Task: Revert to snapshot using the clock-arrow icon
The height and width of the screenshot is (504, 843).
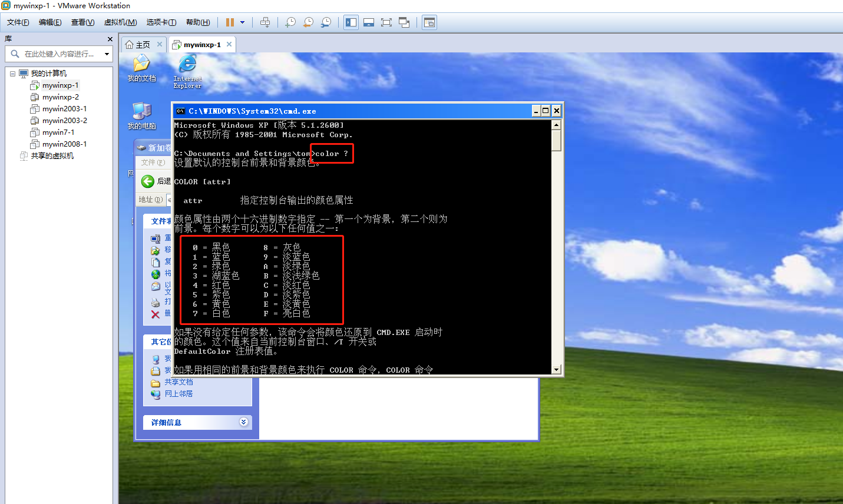Action: 308,22
